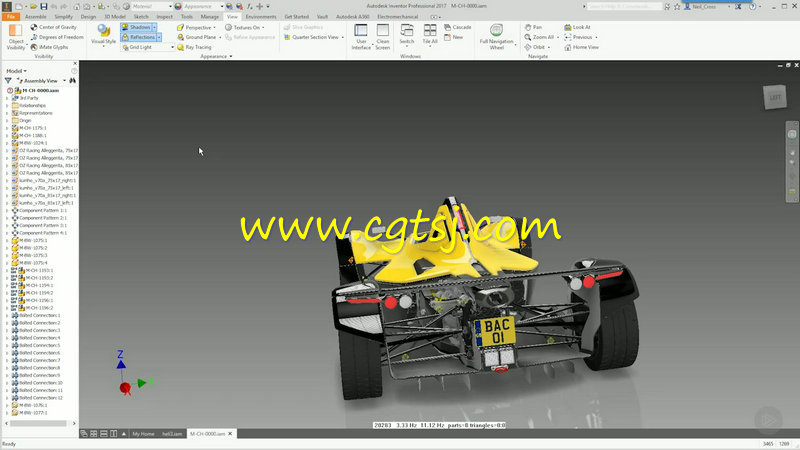Image resolution: width=800 pixels, height=450 pixels.
Task: Open a New window
Action: 454,37
